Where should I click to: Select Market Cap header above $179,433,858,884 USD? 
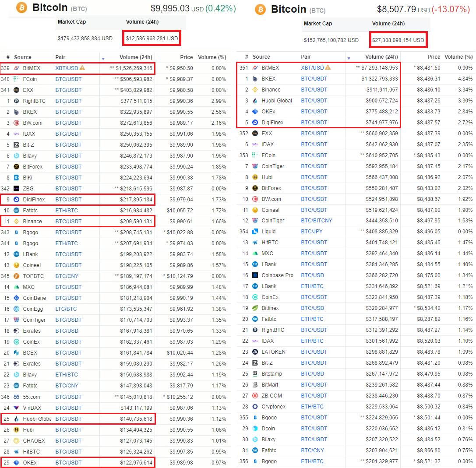tap(72, 22)
